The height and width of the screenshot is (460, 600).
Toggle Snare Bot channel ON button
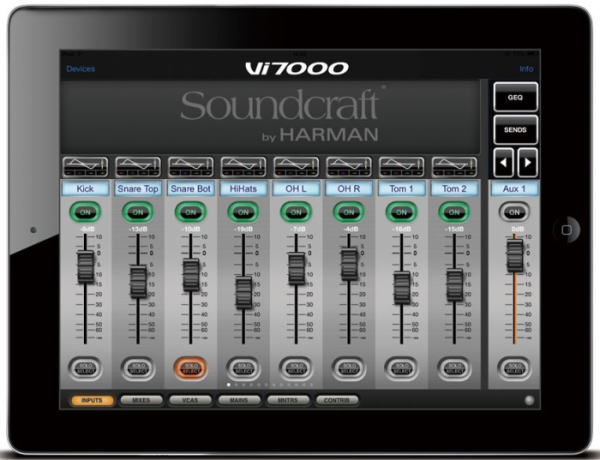191,212
